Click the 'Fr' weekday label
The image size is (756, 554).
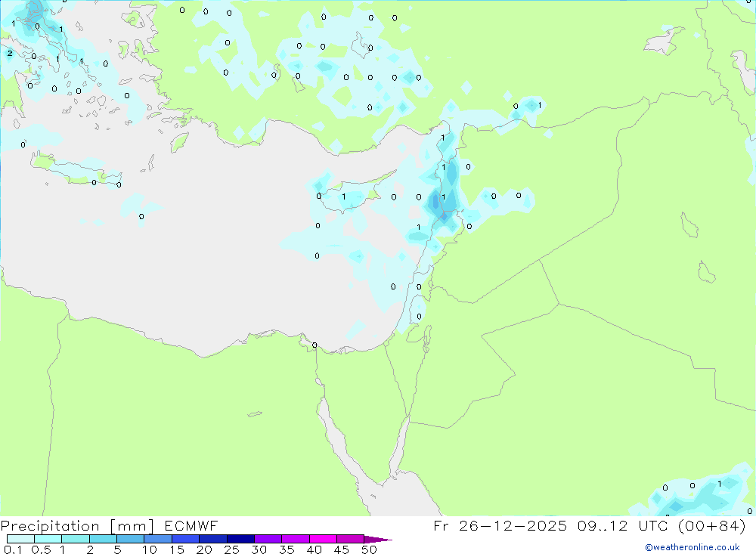click(441, 525)
